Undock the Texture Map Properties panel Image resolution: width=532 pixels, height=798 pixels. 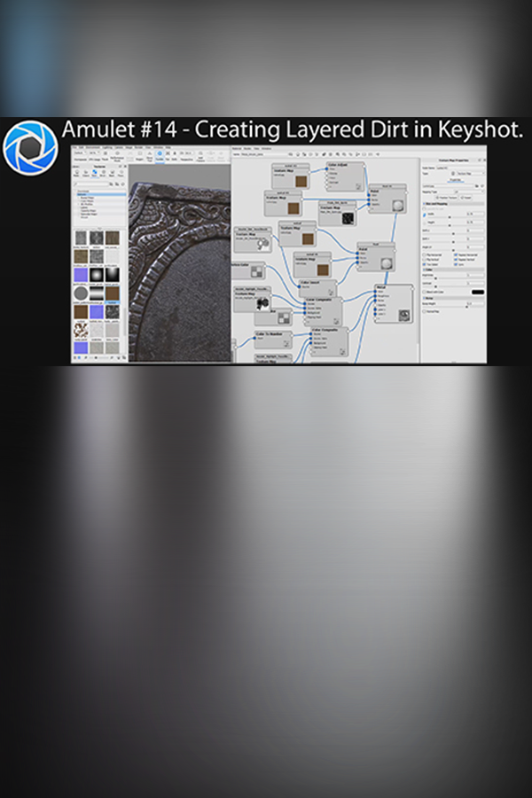point(480,160)
